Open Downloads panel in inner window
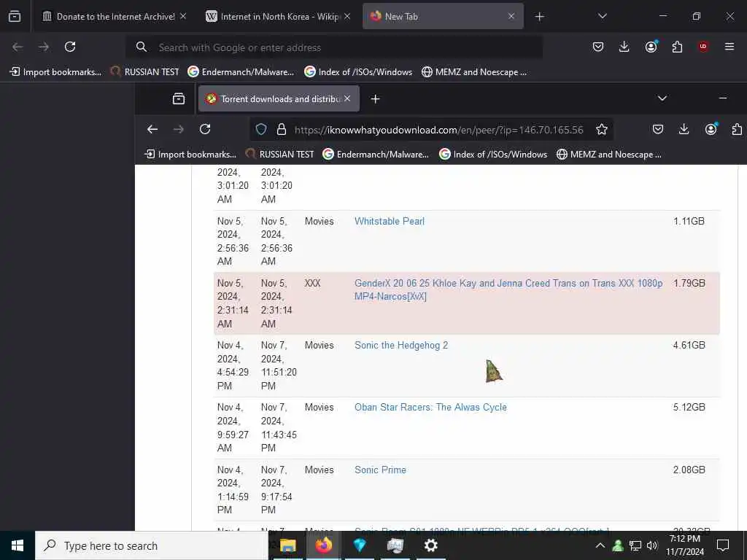This screenshot has height=560, width=747. click(684, 129)
